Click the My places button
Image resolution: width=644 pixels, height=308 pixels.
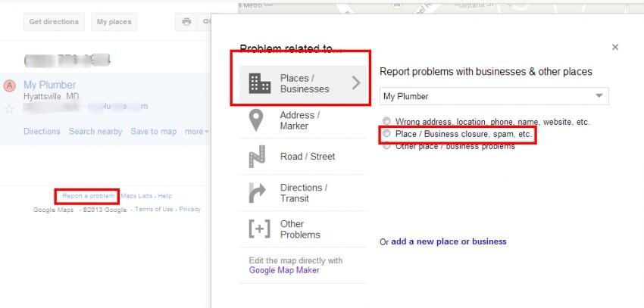pyautogui.click(x=114, y=22)
